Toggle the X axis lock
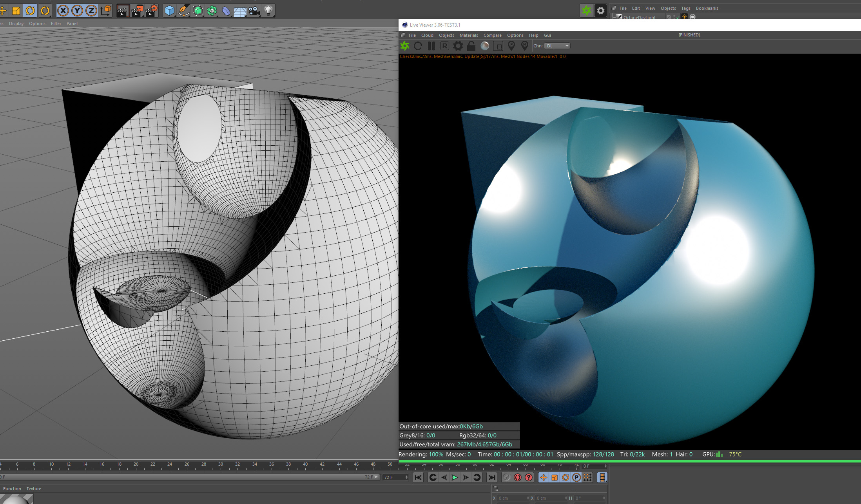Screen dimensions: 861x504 pyautogui.click(x=63, y=11)
